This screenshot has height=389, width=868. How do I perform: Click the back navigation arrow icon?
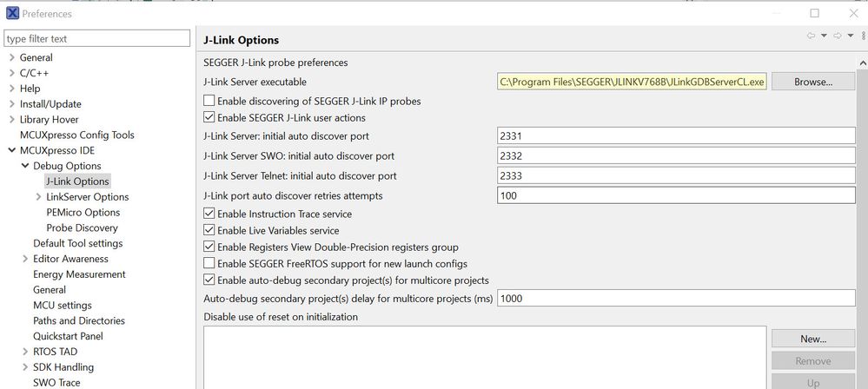(x=811, y=36)
